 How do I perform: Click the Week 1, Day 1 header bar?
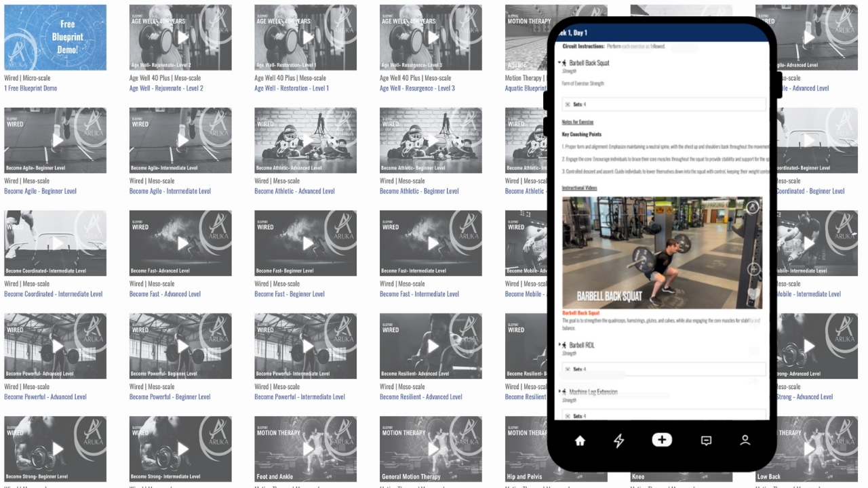(x=662, y=33)
